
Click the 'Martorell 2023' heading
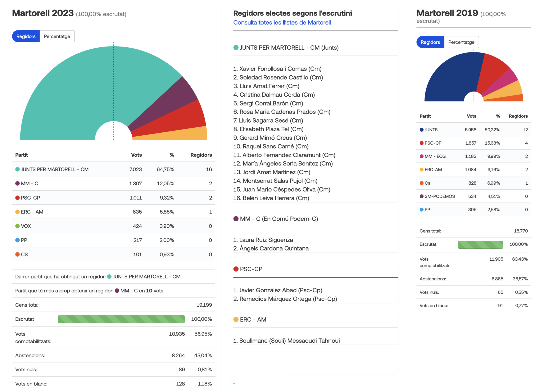click(x=43, y=13)
